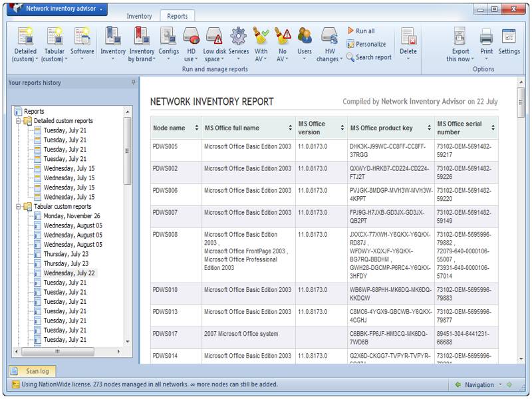
Task: Click the Inventory by brand icon
Action: point(142,37)
